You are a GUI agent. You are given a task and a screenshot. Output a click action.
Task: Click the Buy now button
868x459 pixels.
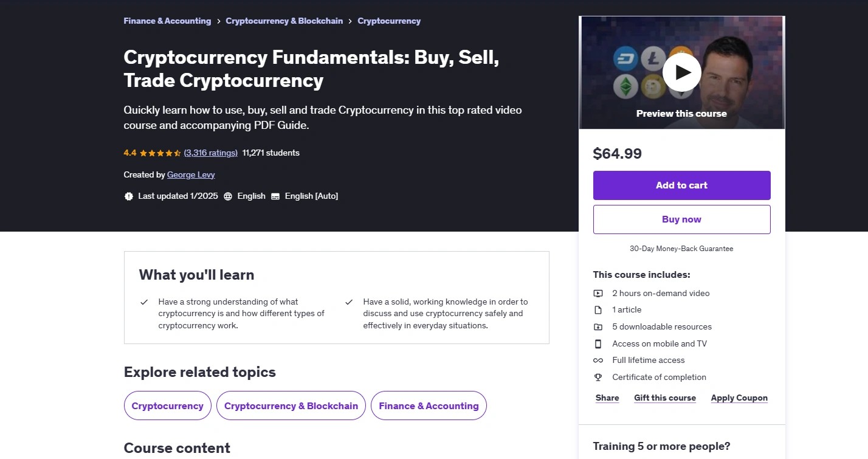pos(681,219)
